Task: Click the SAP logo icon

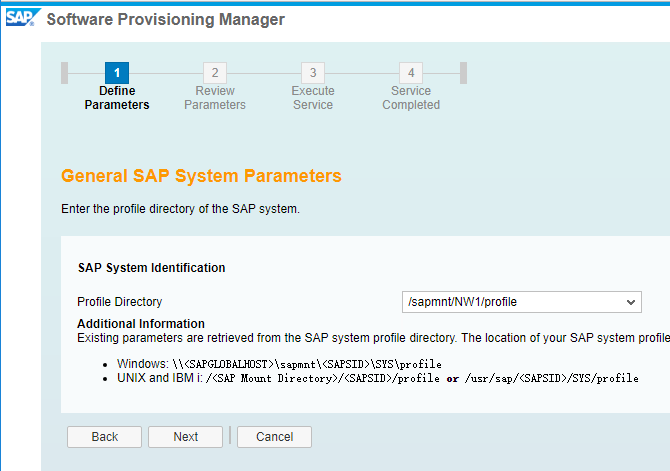Action: click(x=23, y=18)
